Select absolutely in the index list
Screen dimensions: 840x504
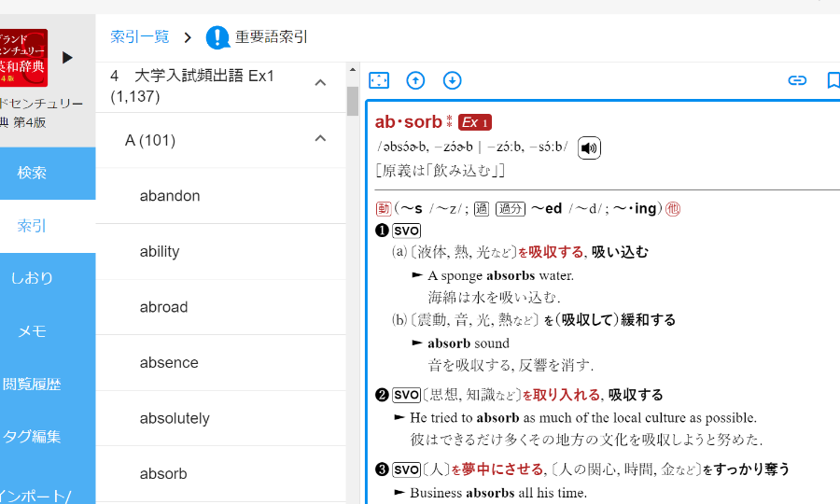click(220, 418)
